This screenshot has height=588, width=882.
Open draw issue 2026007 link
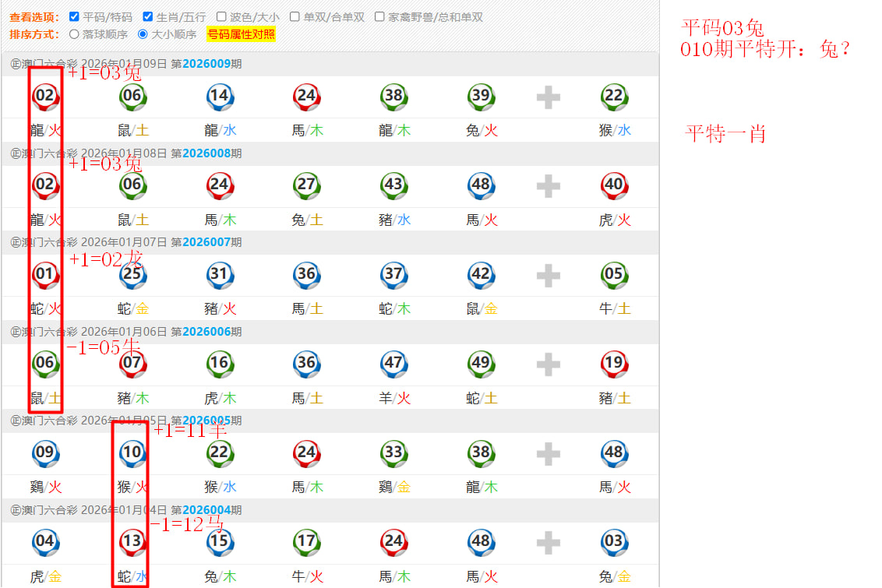click(206, 242)
